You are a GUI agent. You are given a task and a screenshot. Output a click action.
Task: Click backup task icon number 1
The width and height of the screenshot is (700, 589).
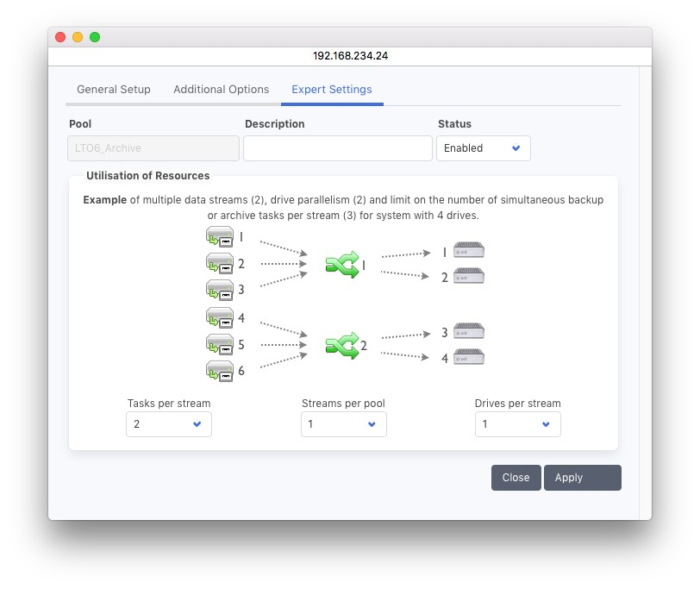tap(219, 236)
